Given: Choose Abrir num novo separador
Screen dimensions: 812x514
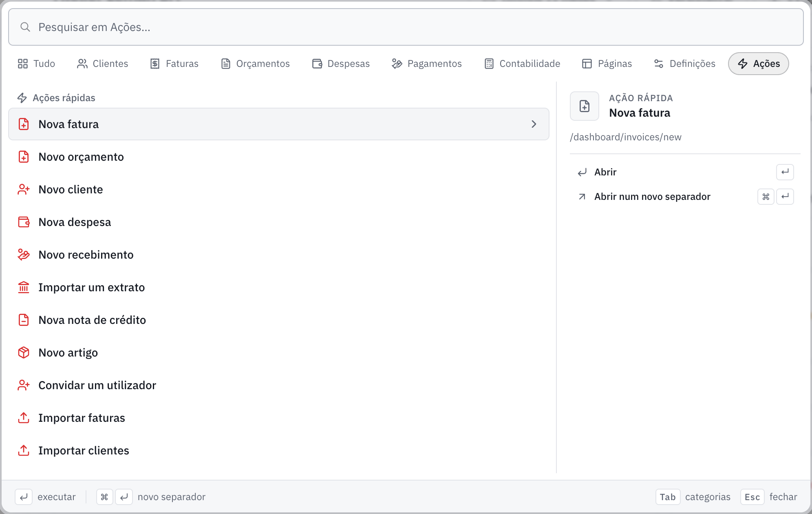Looking at the screenshot, I should (x=685, y=197).
